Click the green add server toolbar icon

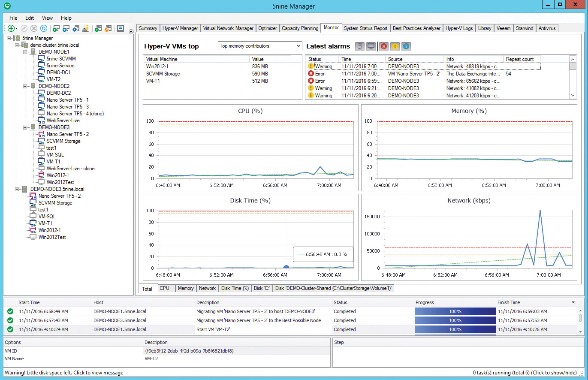[98, 28]
